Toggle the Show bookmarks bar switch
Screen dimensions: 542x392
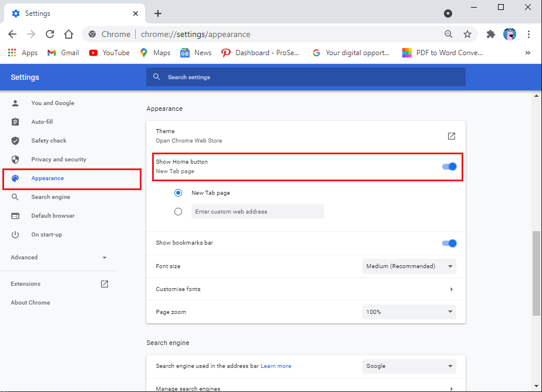(x=449, y=243)
